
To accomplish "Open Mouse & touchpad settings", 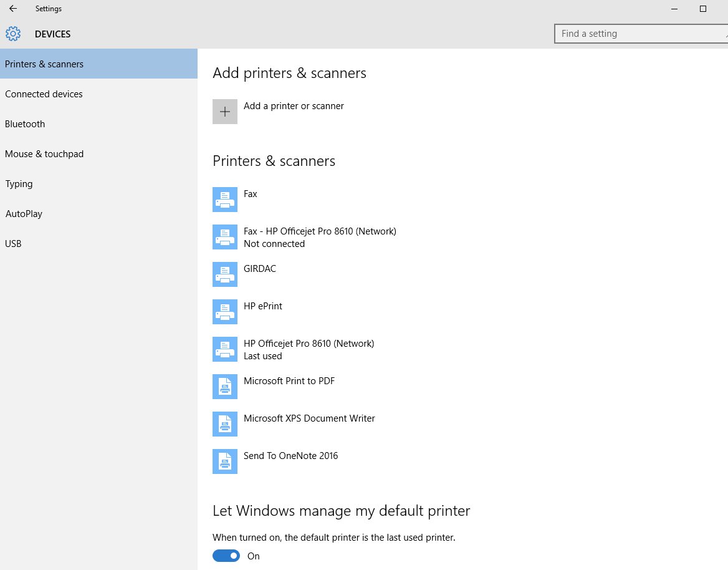I will (44, 154).
